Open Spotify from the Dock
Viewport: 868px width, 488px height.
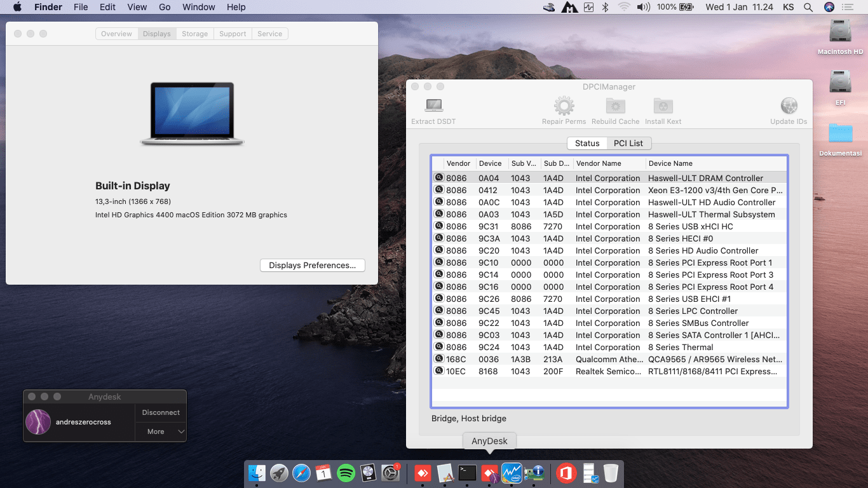(x=346, y=473)
